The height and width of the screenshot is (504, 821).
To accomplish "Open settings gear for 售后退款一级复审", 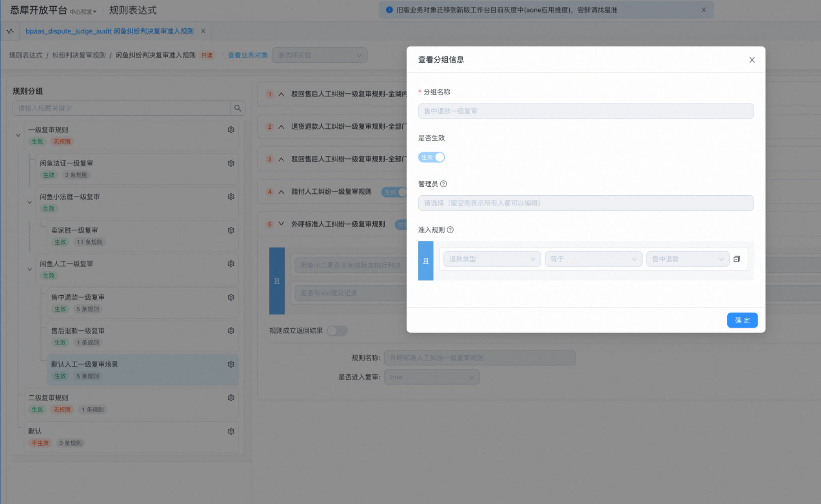I will click(231, 331).
